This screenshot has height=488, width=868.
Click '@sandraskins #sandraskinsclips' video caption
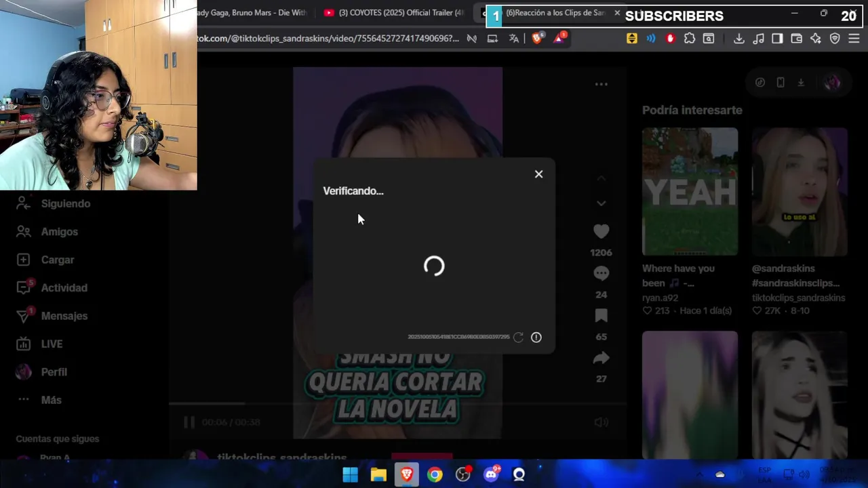click(795, 275)
